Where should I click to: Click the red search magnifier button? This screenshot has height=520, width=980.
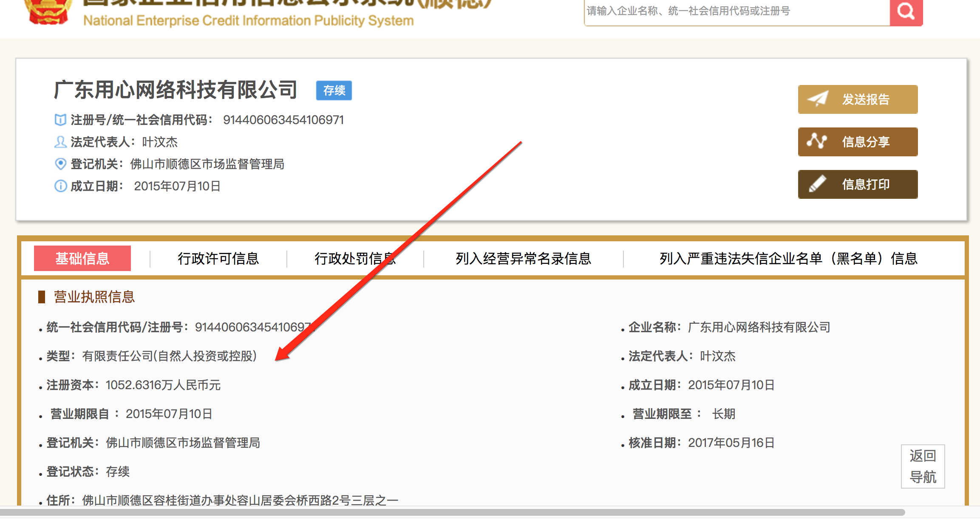tap(906, 12)
